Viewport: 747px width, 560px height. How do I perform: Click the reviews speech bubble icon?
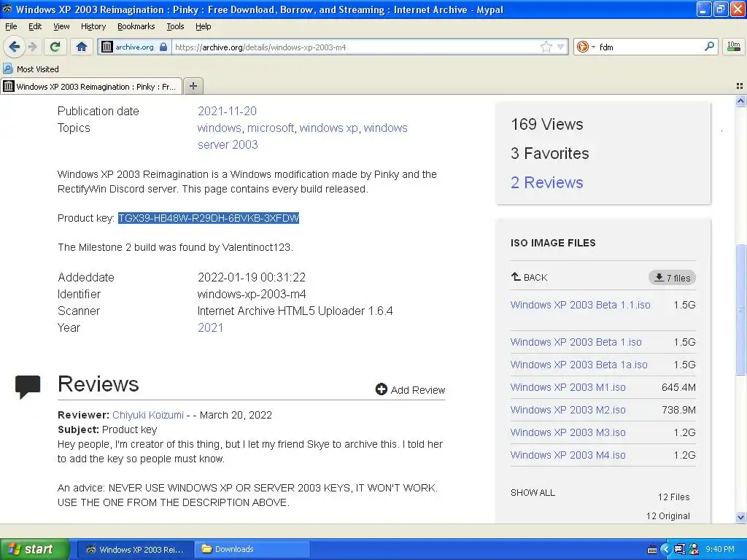coord(28,386)
